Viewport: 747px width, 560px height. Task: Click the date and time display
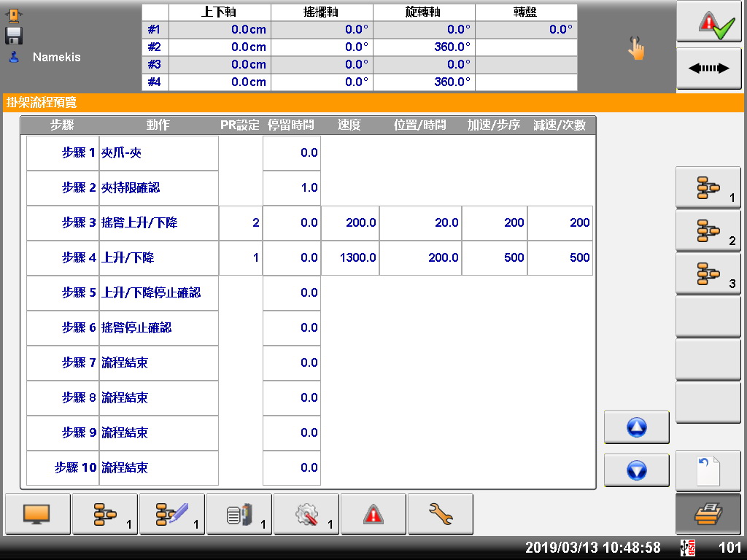click(x=592, y=548)
